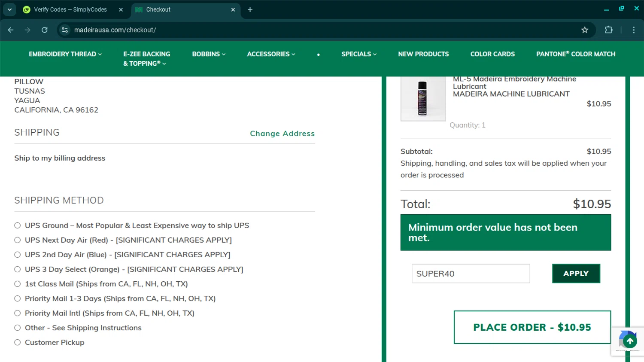This screenshot has width=644, height=362.
Task: View site information icon in address bar
Action: 65,30
